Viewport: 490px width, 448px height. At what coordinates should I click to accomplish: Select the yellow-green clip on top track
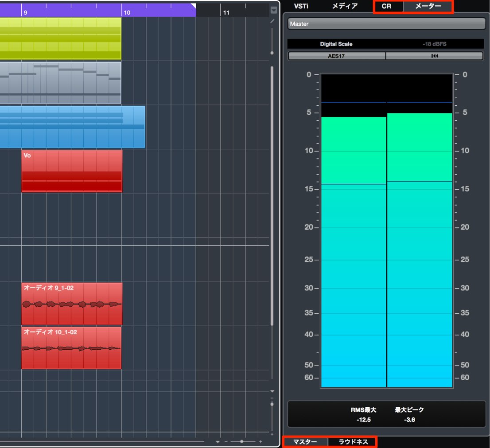point(61,38)
